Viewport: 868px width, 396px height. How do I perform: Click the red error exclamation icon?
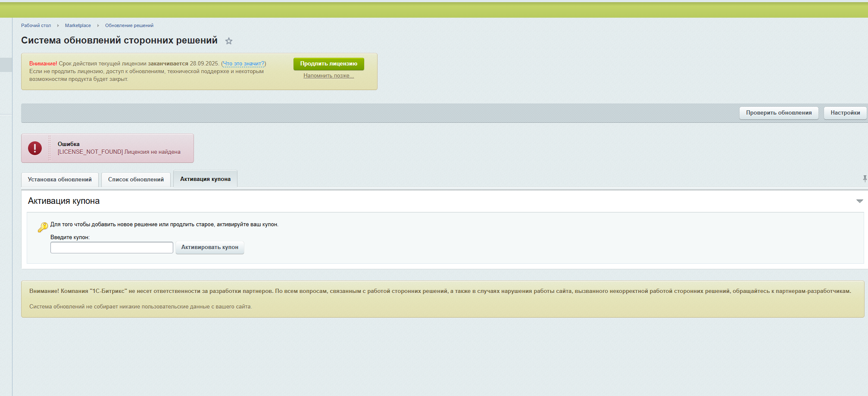coord(35,148)
